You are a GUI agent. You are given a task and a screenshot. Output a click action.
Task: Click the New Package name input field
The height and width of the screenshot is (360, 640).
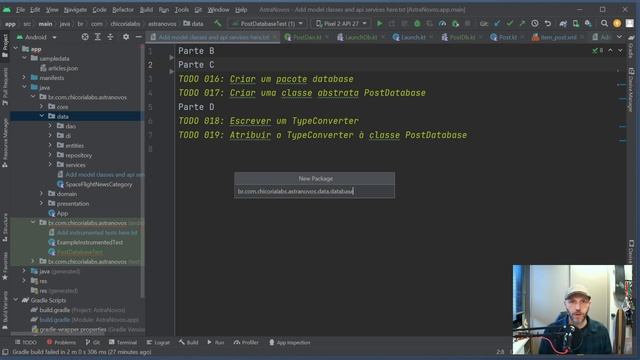[x=315, y=191]
